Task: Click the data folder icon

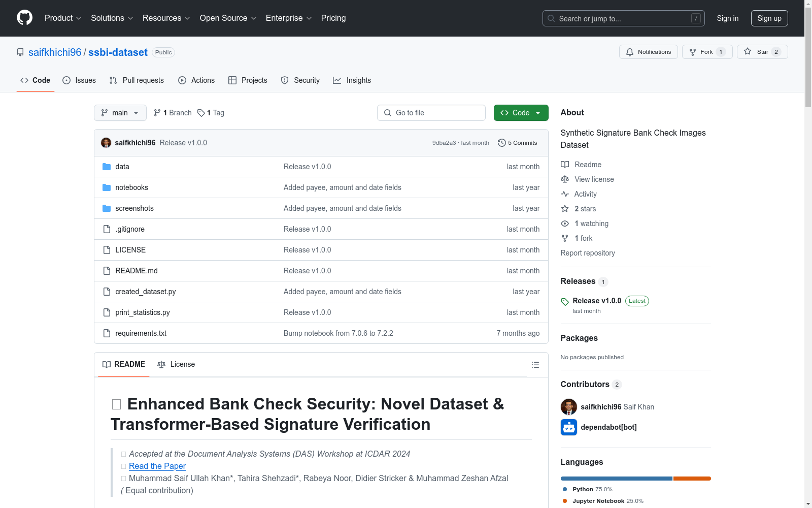Action: tap(107, 167)
